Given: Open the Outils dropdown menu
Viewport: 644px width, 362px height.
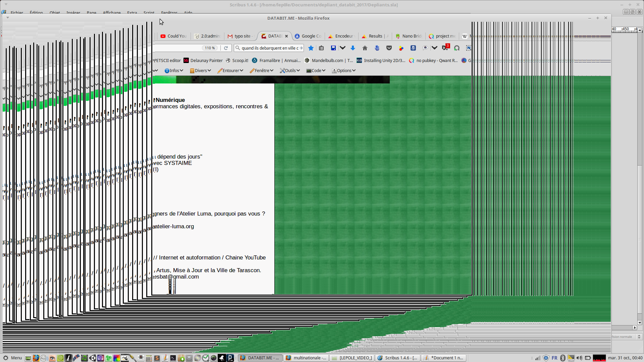Looking at the screenshot, I should 290,70.
